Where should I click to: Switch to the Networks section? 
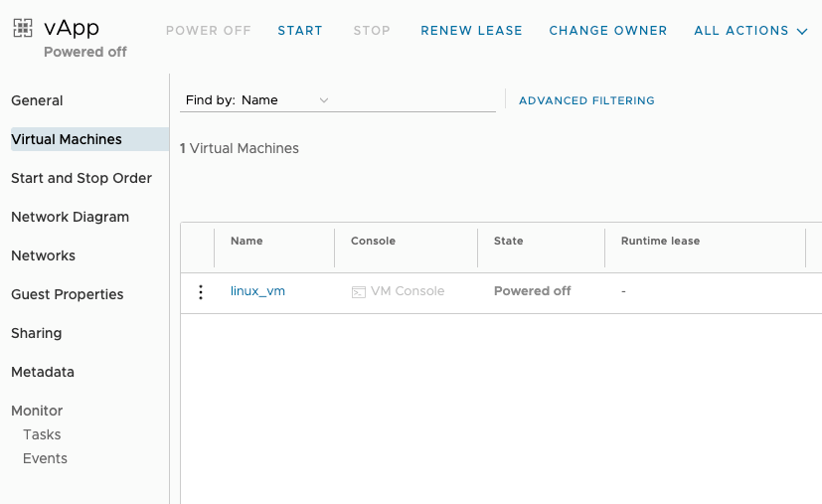tap(43, 255)
